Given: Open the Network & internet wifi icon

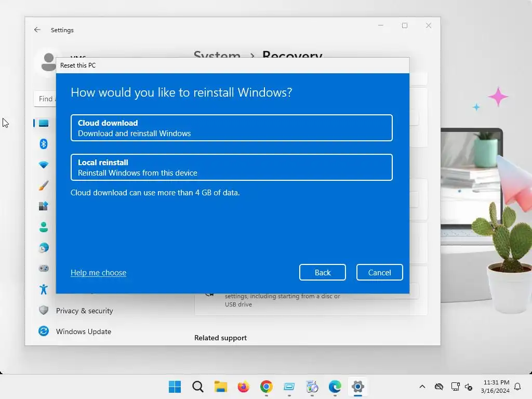Looking at the screenshot, I should click(44, 165).
